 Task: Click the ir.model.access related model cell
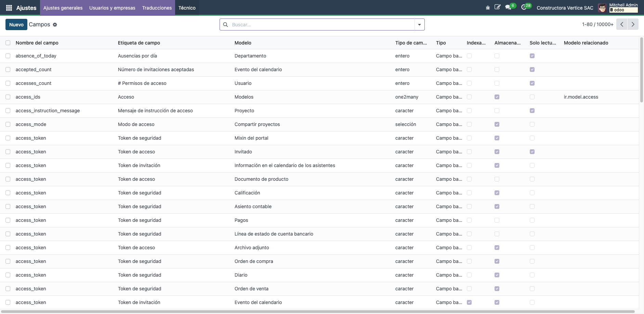coord(581,97)
